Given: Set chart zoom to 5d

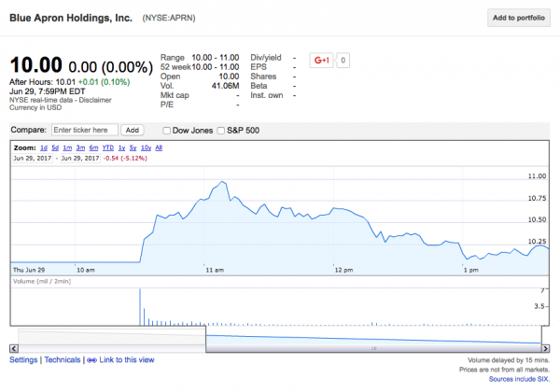Looking at the screenshot, I should click(x=55, y=147).
